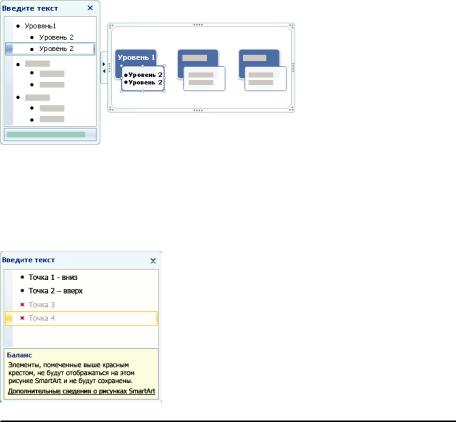Select the right white placeholder sub-box
The width and height of the screenshot is (456, 422).
pyautogui.click(x=265, y=79)
